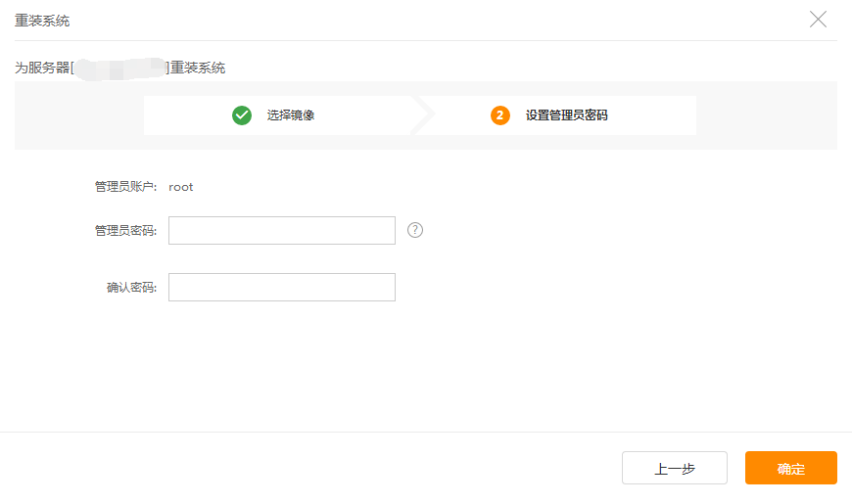Click the 为服务器 text prefix
Viewport: 852px width, 504px height.
click(x=42, y=69)
